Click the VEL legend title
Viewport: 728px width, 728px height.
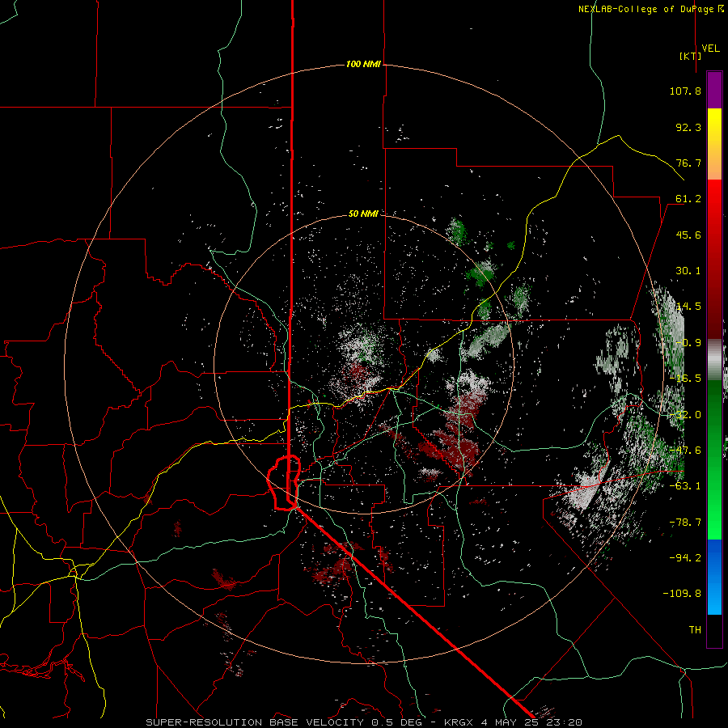(710, 49)
